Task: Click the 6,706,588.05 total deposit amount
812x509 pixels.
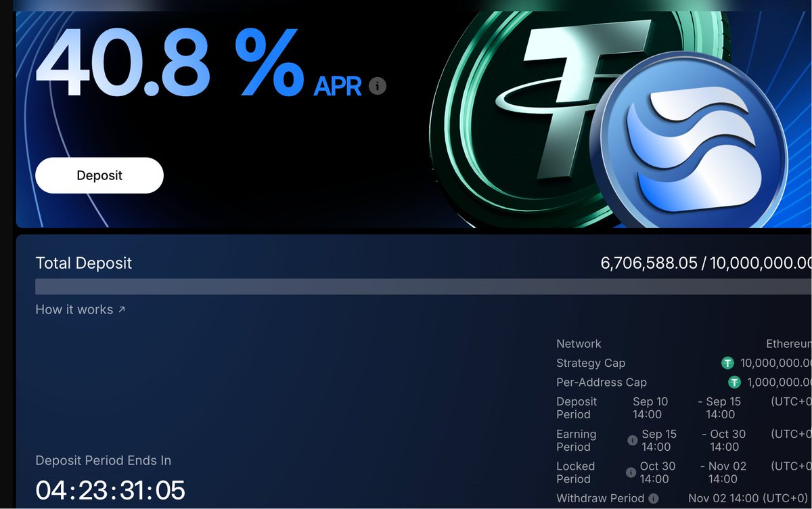Action: (648, 263)
